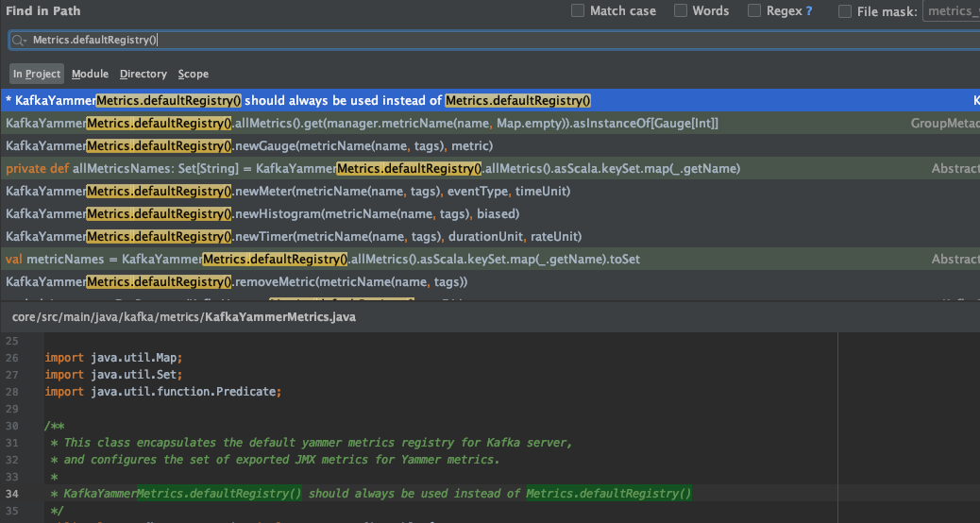Toggle the Regex checkbox
Screen dimensions: 980x523
coord(754,11)
